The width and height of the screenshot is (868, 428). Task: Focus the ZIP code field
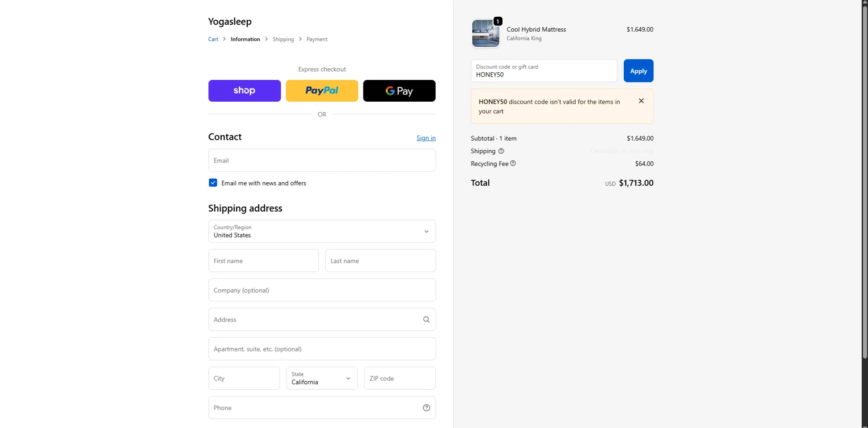400,378
